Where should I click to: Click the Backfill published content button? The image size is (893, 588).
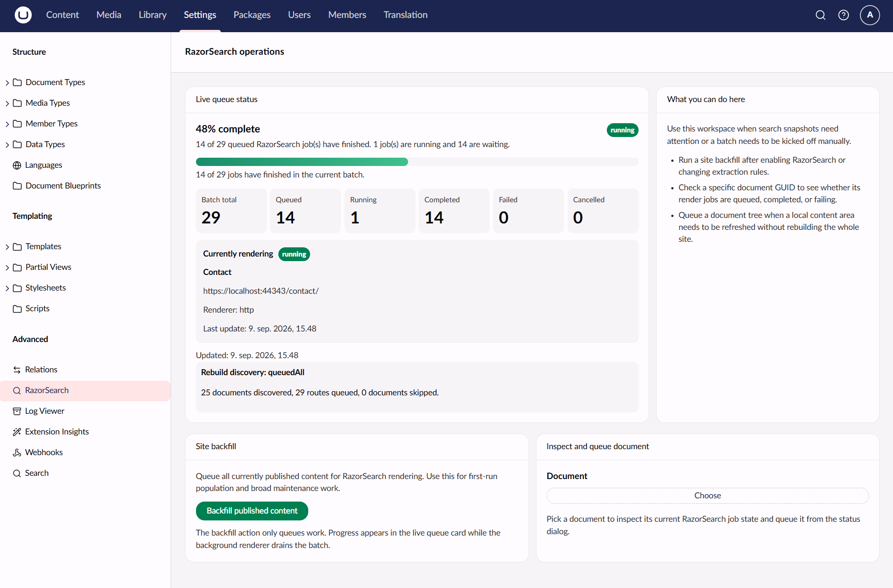click(x=252, y=511)
